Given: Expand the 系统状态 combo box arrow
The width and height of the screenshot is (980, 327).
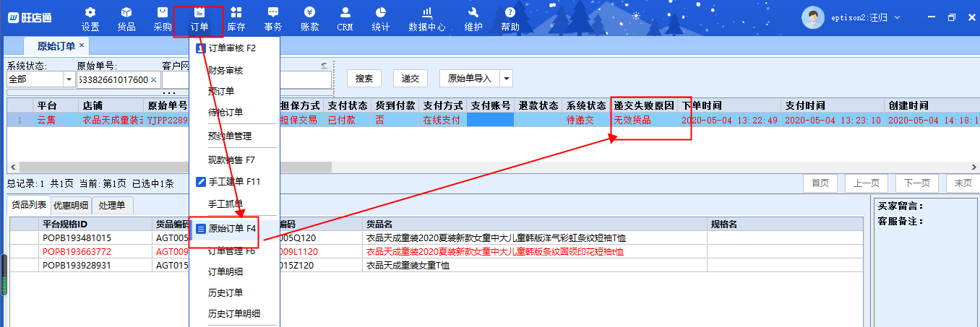Looking at the screenshot, I should point(69,79).
